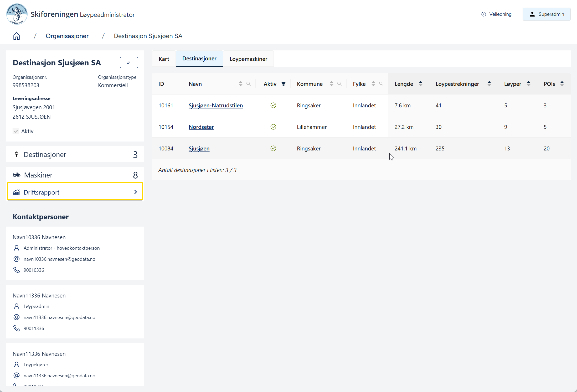Search in Kommune column

339,84
